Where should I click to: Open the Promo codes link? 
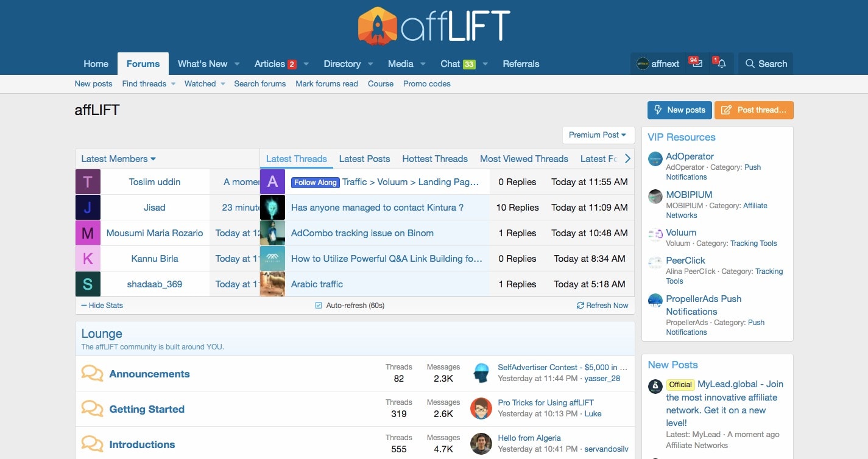427,83
